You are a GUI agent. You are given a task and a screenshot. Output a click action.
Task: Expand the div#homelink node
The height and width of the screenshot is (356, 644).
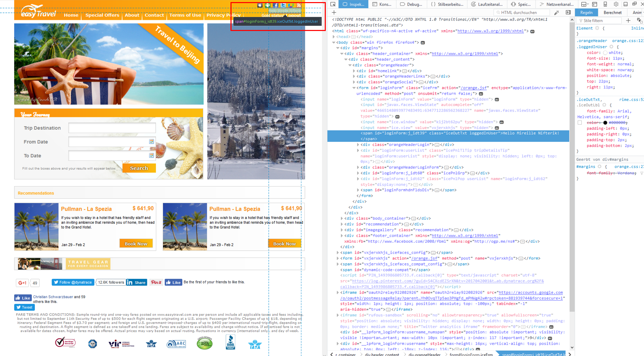pos(354,71)
